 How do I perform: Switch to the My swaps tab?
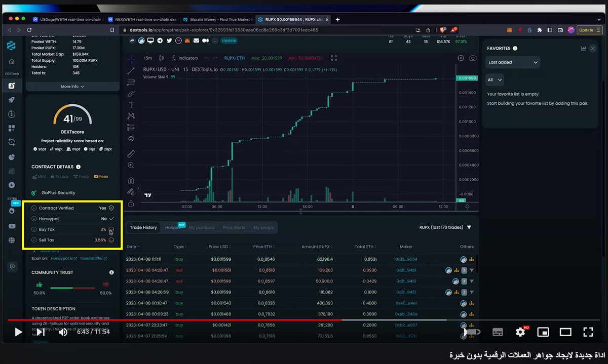[263, 227]
